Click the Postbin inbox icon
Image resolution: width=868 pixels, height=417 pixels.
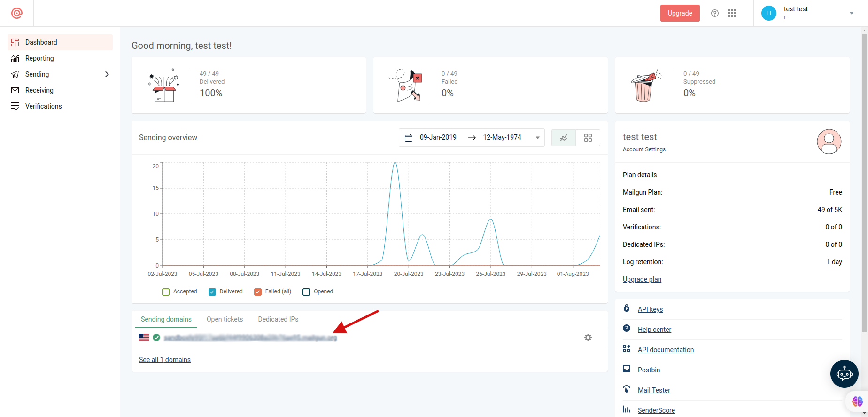pyautogui.click(x=627, y=369)
